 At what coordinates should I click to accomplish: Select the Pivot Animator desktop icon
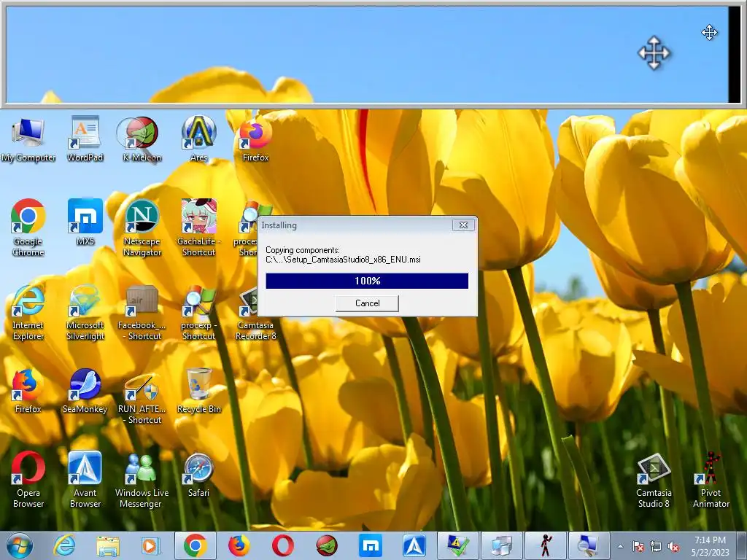tap(711, 479)
